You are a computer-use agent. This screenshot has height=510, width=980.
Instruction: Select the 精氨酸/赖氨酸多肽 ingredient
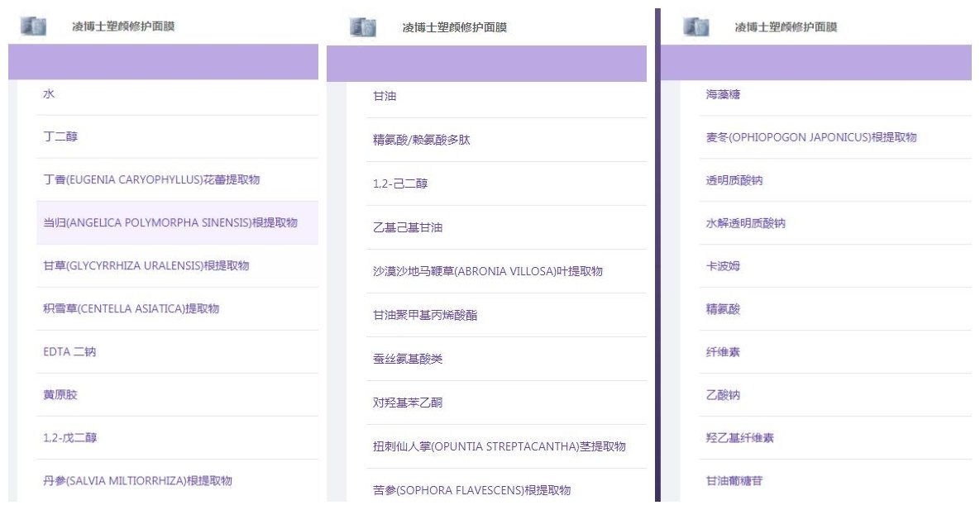tap(422, 141)
